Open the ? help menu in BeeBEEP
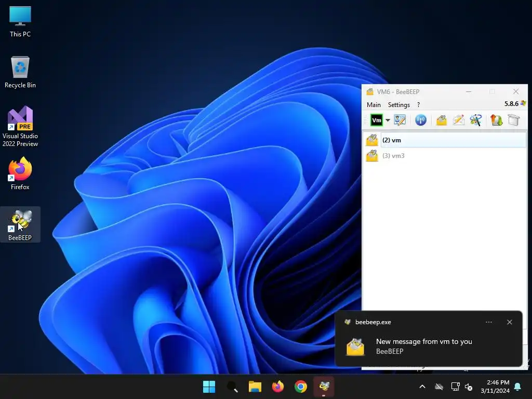Viewport: 532px width, 399px height. 418,105
